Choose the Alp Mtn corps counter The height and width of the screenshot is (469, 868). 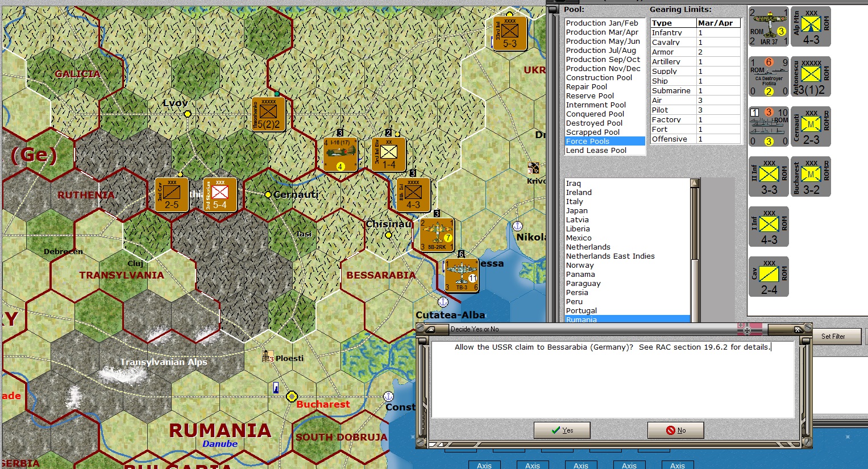[811, 27]
